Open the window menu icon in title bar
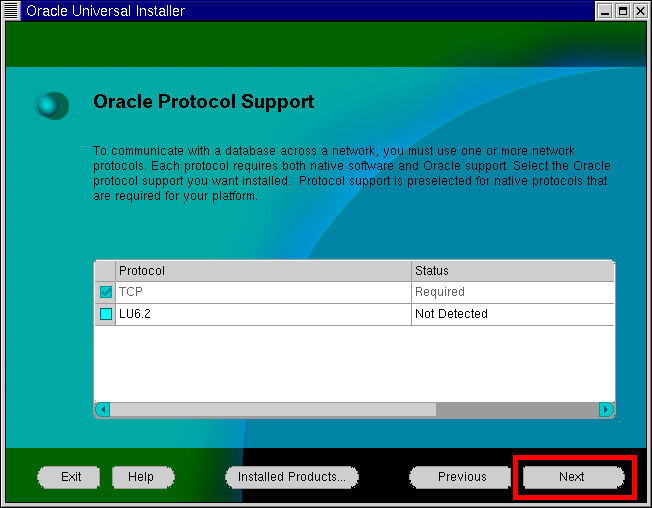 (x=11, y=11)
